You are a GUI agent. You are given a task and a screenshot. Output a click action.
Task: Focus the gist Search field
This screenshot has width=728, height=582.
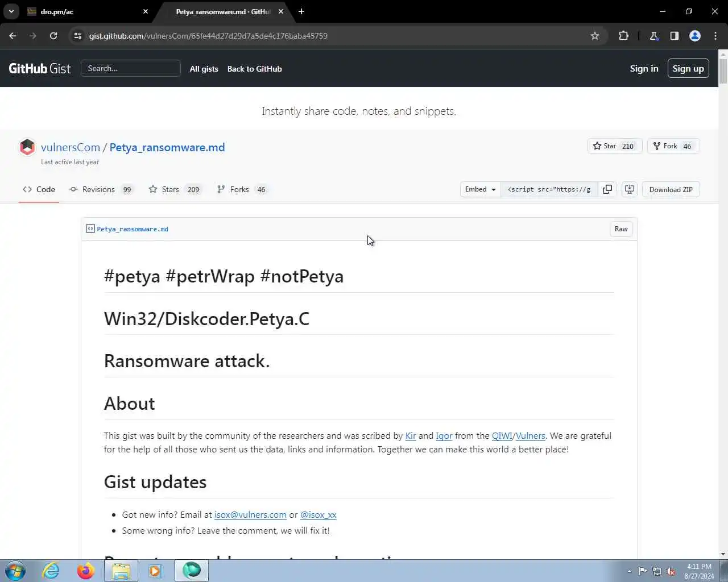[131, 68]
